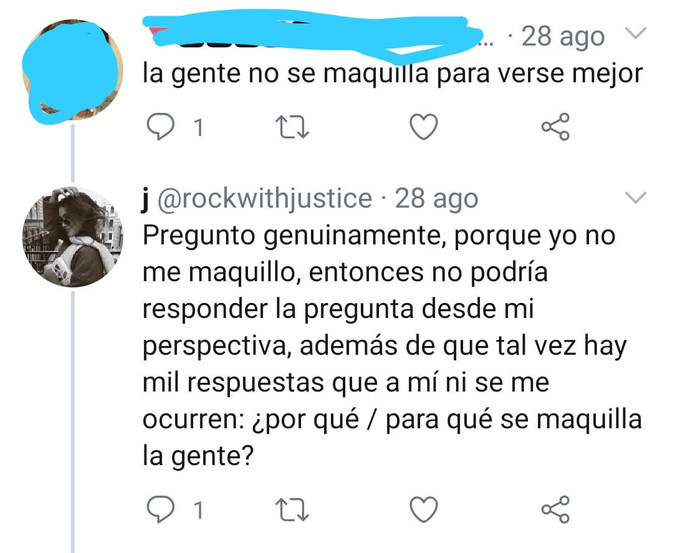Viewport: 673px width, 553px height.
Task: Click the display name 'j'
Action: [146, 200]
